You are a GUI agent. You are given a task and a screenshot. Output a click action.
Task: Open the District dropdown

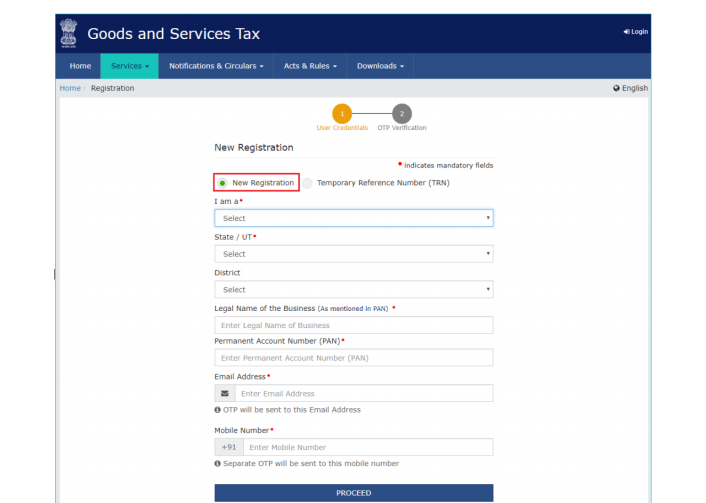pyautogui.click(x=354, y=290)
